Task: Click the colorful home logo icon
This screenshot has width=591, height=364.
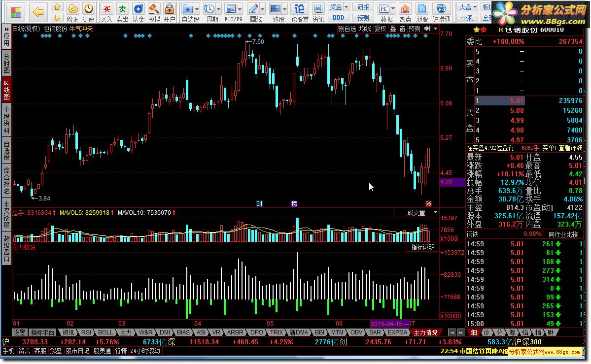Action: pyautogui.click(x=16, y=12)
